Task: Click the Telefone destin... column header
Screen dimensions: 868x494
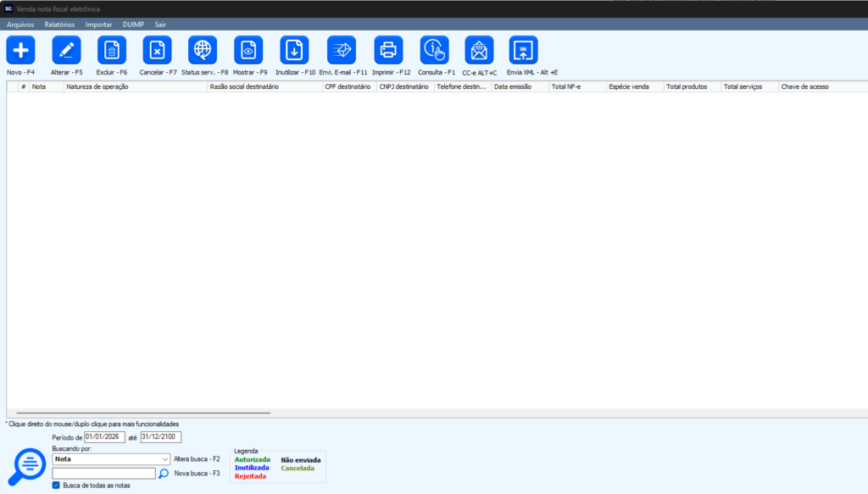Action: (463, 86)
